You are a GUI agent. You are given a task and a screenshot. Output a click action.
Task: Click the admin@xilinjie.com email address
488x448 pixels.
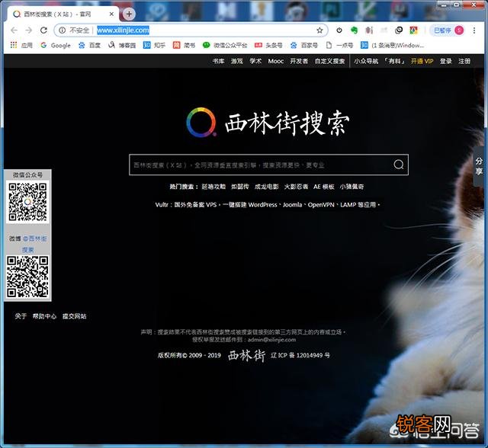click(x=271, y=340)
